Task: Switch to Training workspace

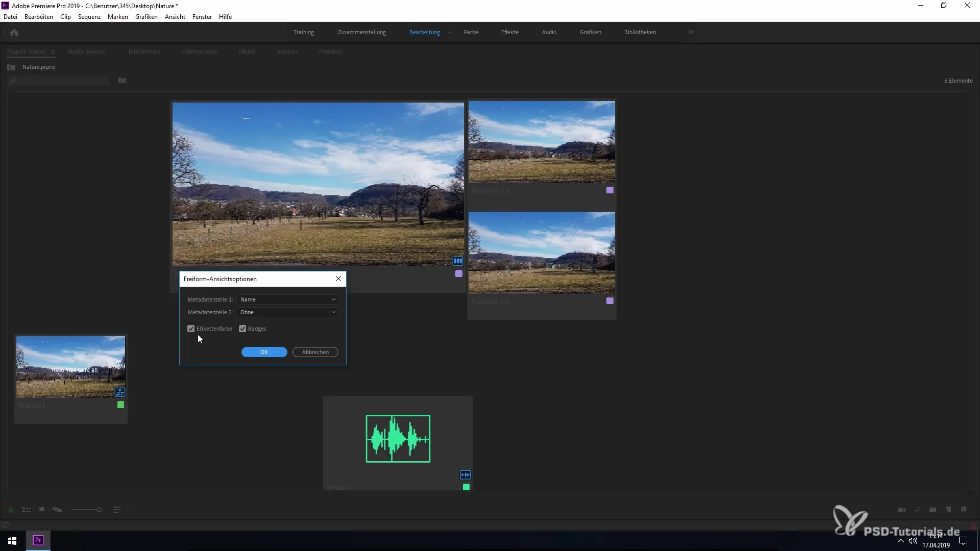Action: (304, 32)
